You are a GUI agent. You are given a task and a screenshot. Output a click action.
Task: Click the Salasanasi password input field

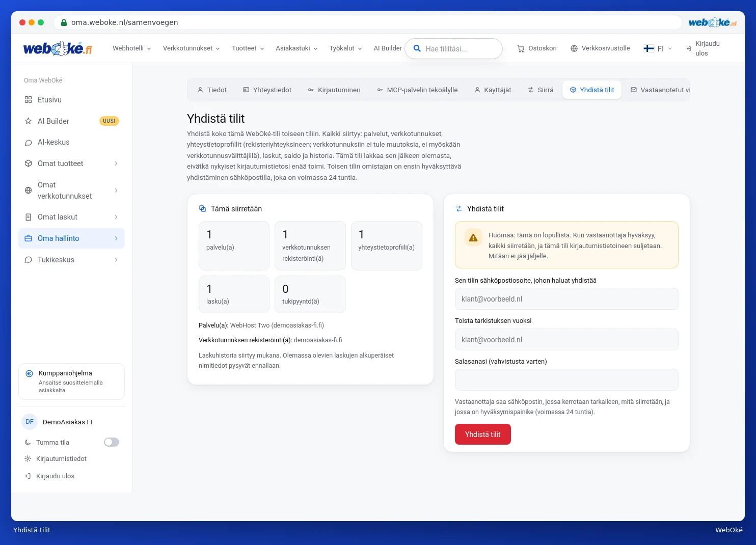pyautogui.click(x=566, y=380)
